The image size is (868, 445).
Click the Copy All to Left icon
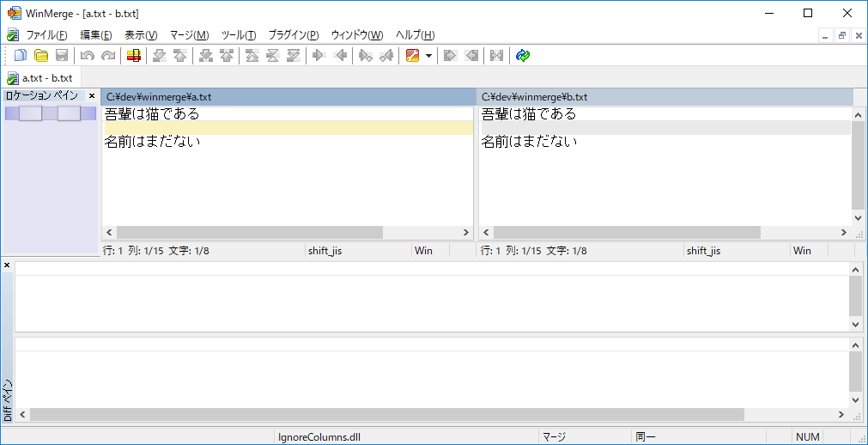point(471,56)
